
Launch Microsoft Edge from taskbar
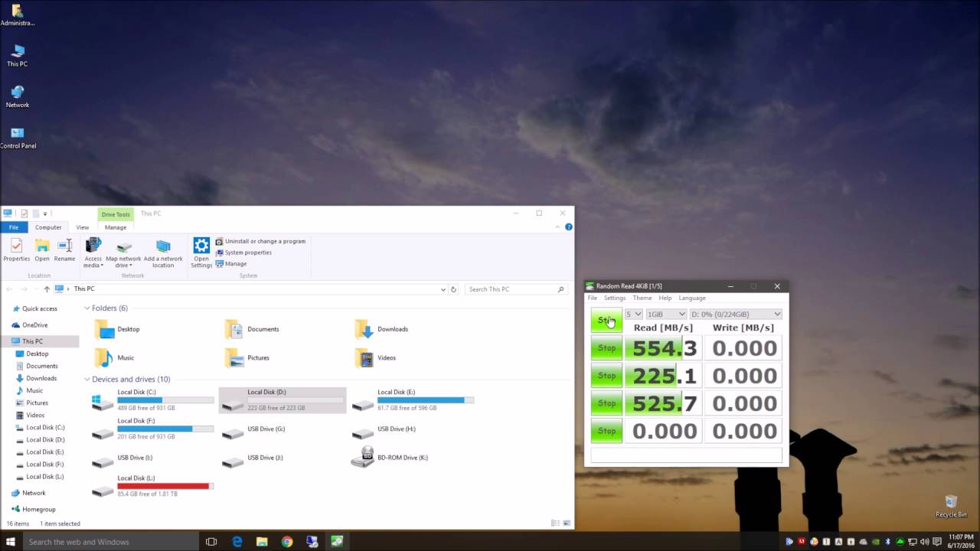pyautogui.click(x=237, y=542)
